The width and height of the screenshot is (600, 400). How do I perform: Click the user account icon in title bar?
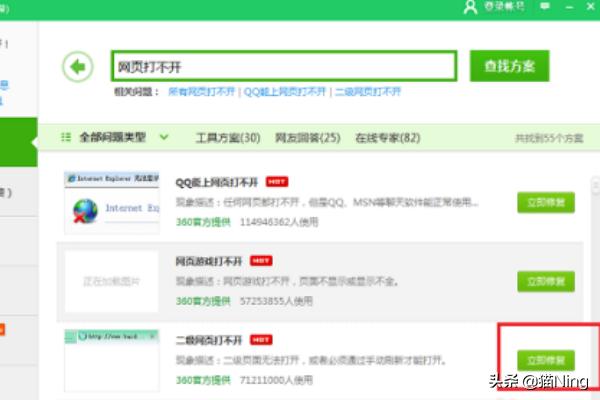pos(470,7)
